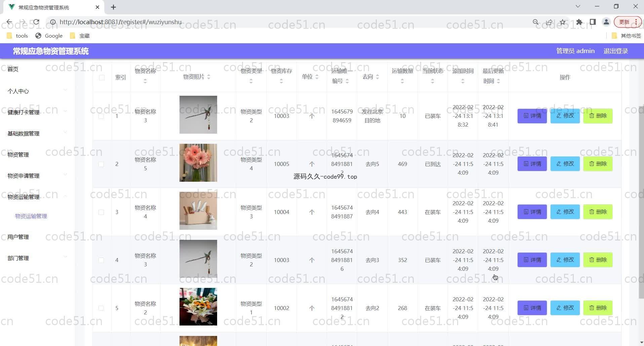Image resolution: width=644 pixels, height=346 pixels.
Task: Select all rows with the header checkbox
Action: 102,78
